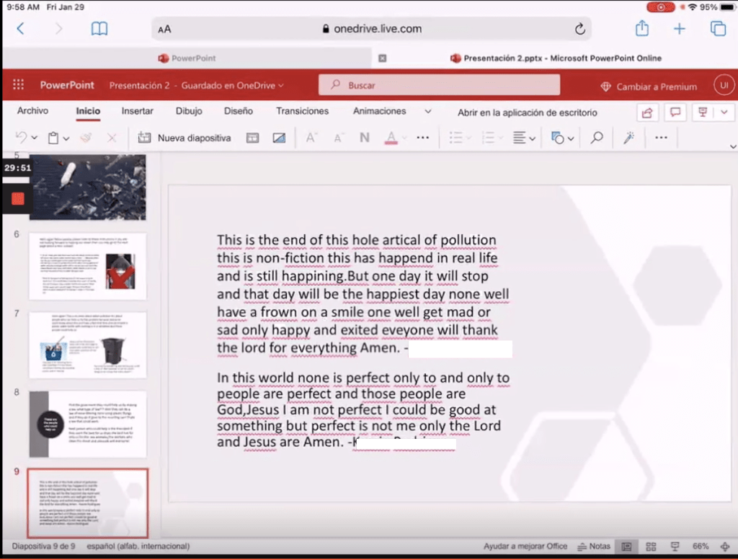Expand more ribbon tabs chevron
The width and height of the screenshot is (738, 560).
(x=427, y=112)
